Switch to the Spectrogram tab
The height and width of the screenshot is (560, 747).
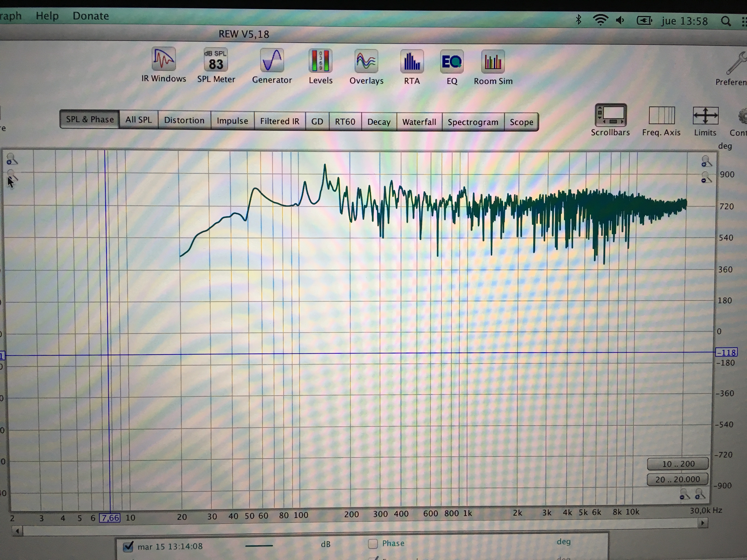[x=473, y=122]
